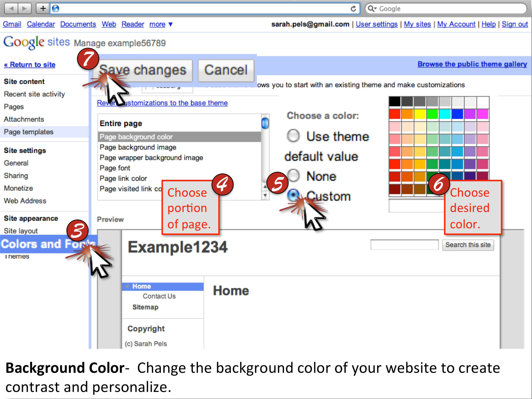Click Save changes button
This screenshot has width=532, height=399.
[x=143, y=70]
